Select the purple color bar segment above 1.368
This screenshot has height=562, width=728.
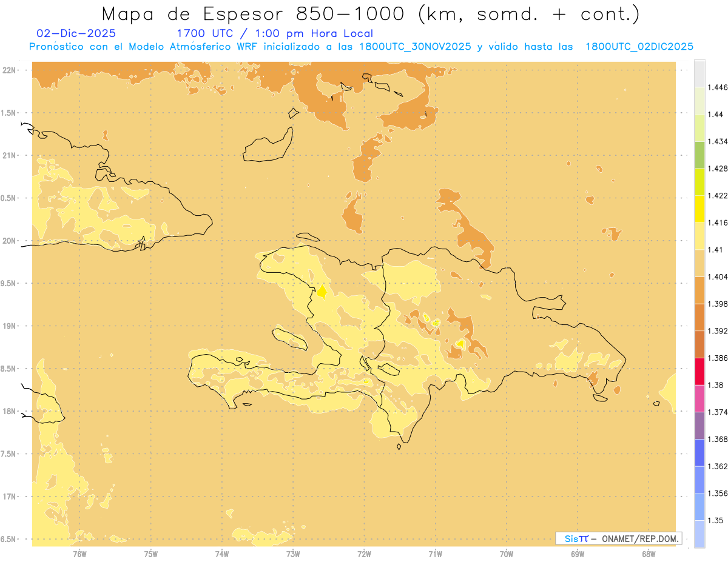(x=699, y=426)
